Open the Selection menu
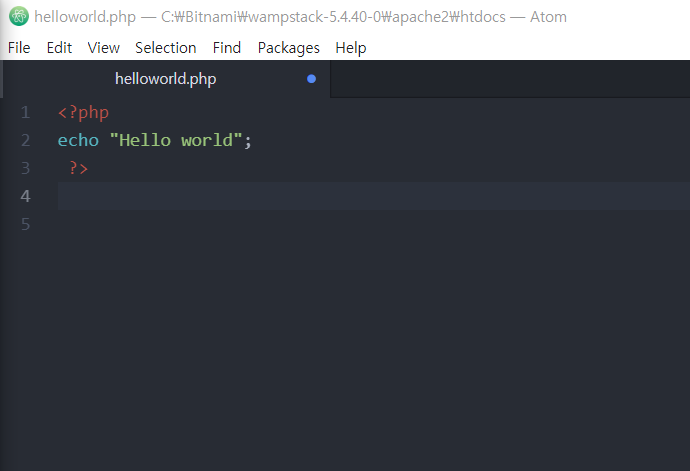Screen dimensions: 690x471 click(165, 48)
